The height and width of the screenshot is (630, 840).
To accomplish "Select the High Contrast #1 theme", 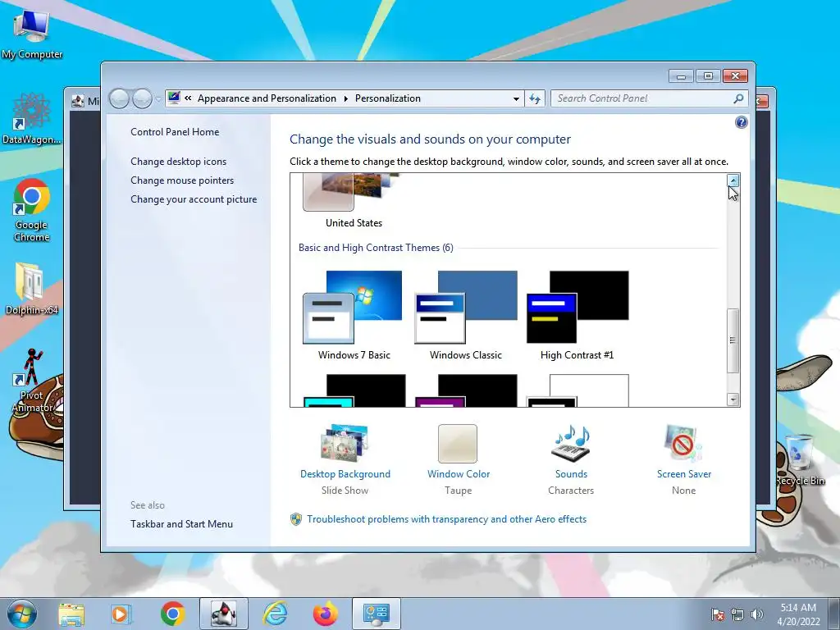I will [577, 316].
